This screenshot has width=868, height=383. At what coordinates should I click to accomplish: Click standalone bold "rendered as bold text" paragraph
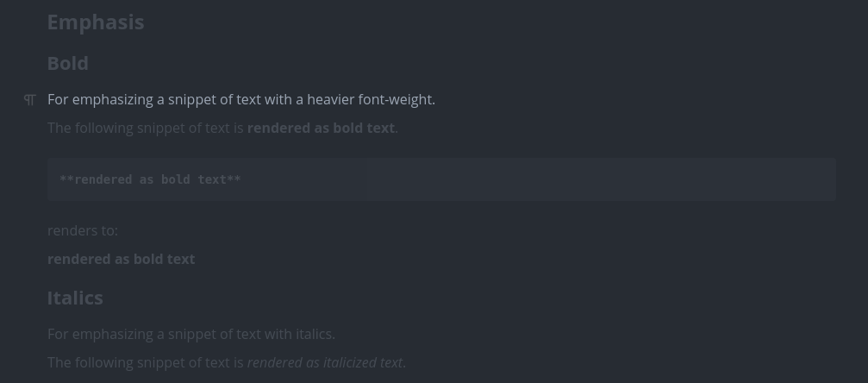122,260
